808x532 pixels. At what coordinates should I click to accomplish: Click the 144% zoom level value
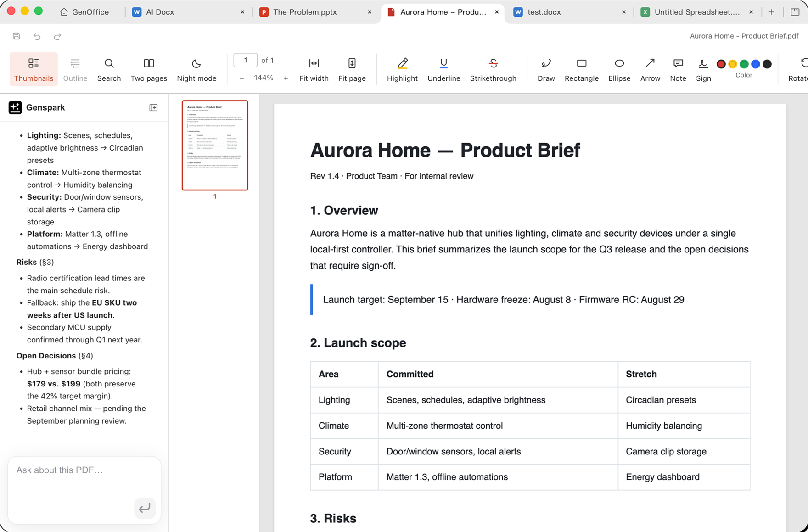point(264,78)
